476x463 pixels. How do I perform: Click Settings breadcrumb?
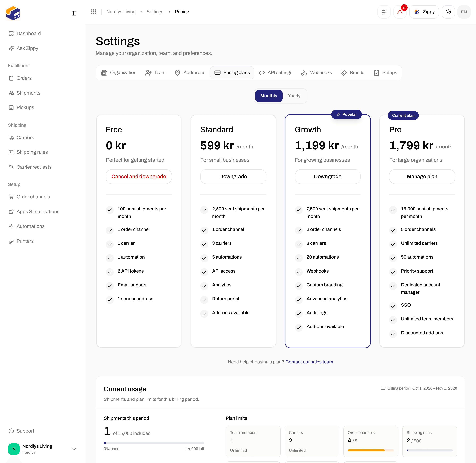click(x=155, y=12)
